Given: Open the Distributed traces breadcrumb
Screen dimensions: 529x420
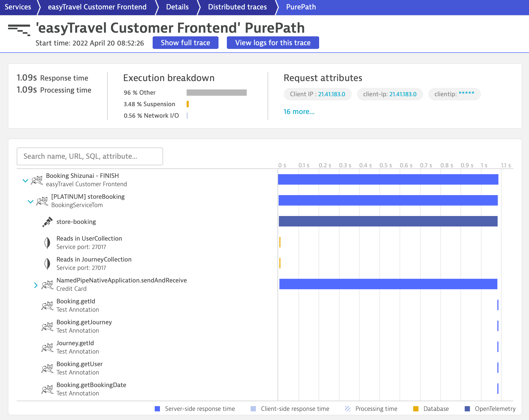Looking at the screenshot, I should tap(237, 7).
